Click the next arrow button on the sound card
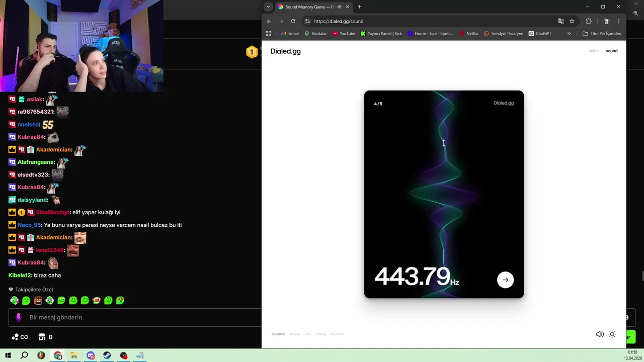 505,280
